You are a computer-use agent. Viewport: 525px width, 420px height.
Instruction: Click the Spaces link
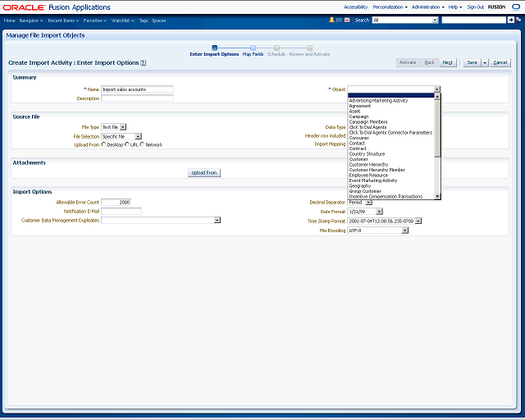pos(158,21)
